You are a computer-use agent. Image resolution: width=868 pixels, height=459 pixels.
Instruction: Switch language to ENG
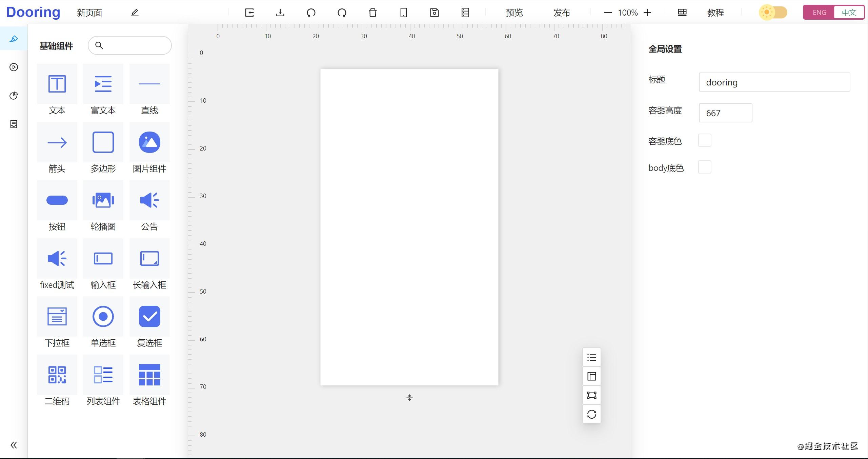819,13
